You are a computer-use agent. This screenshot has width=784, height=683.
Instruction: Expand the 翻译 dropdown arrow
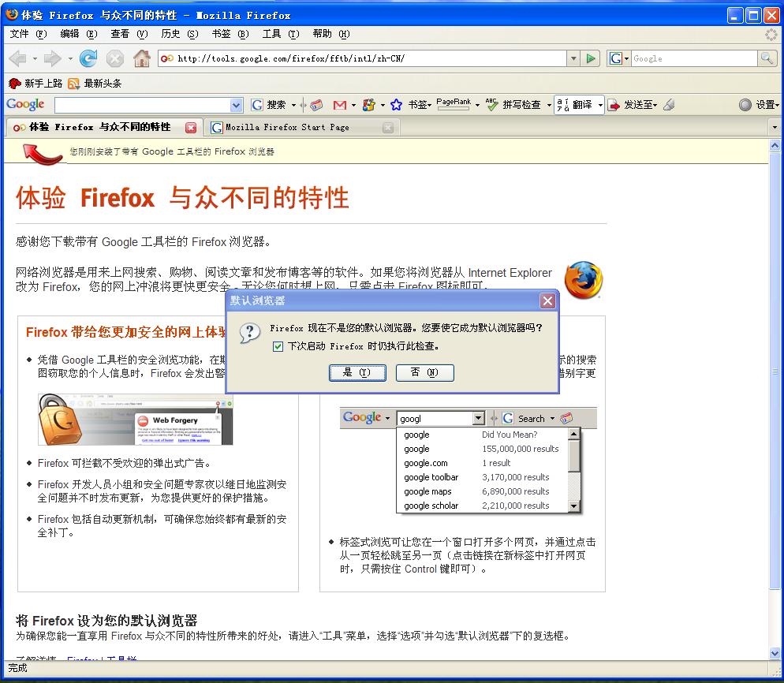600,105
